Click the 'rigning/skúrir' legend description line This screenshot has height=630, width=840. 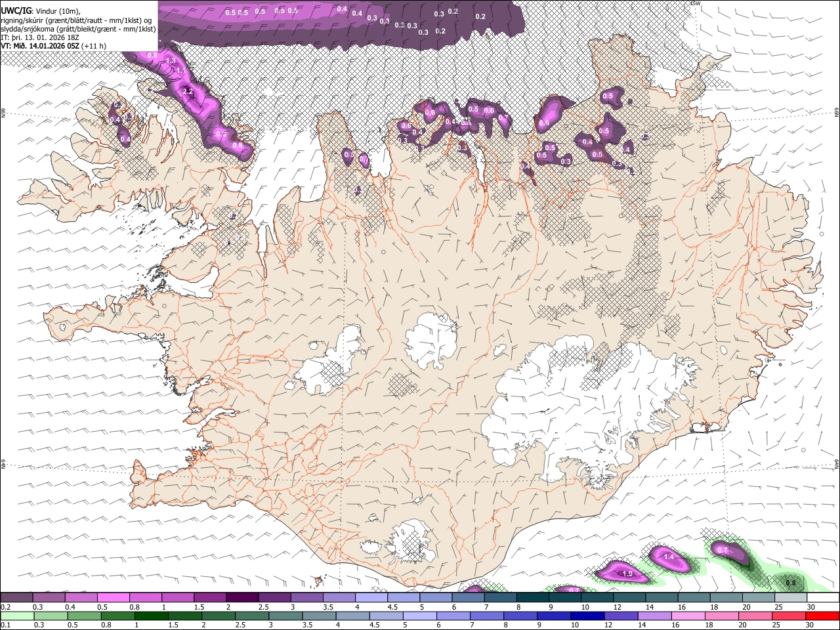77,20
